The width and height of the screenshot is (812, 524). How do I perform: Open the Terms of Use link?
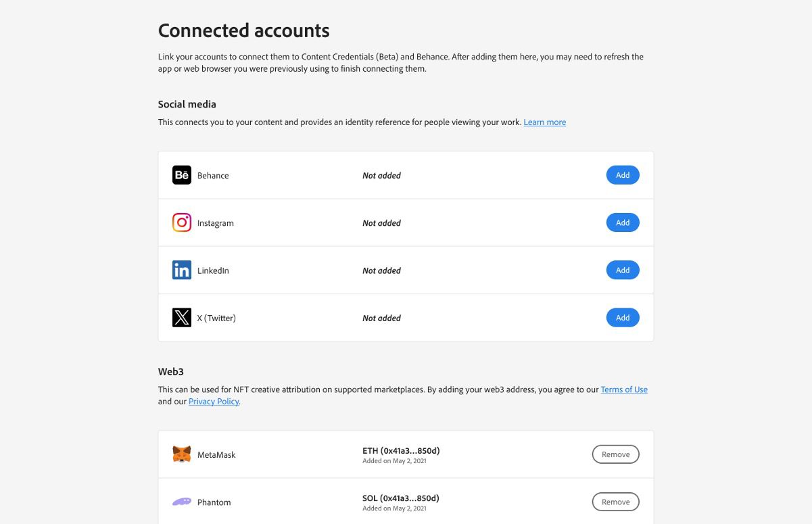(623, 389)
